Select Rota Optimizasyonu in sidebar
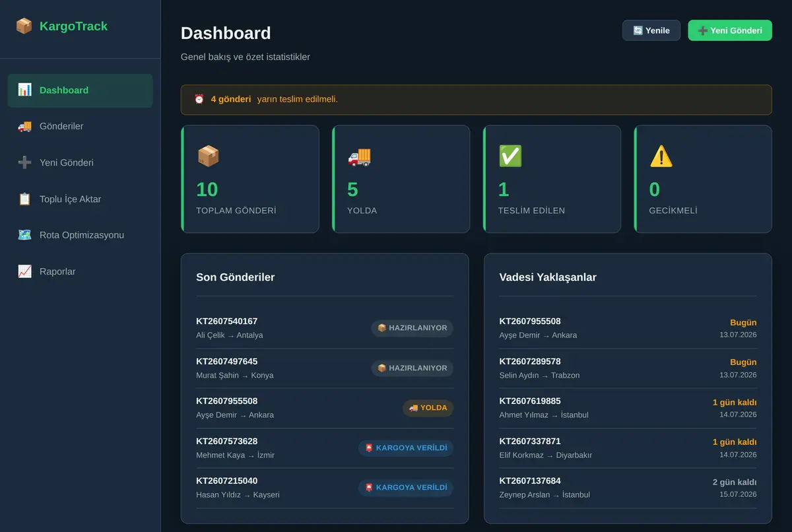792x532 pixels. [81, 236]
